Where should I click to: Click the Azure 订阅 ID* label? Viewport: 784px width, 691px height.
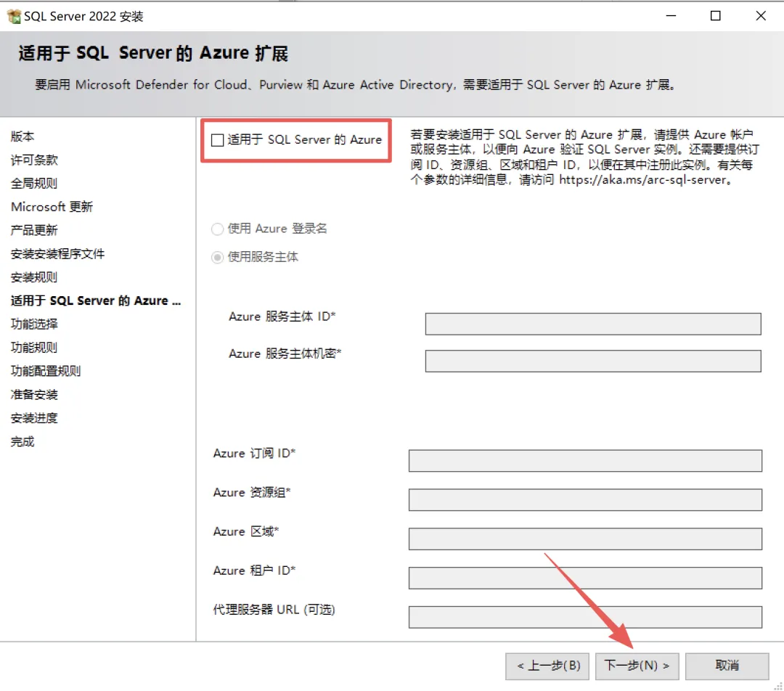click(x=254, y=454)
